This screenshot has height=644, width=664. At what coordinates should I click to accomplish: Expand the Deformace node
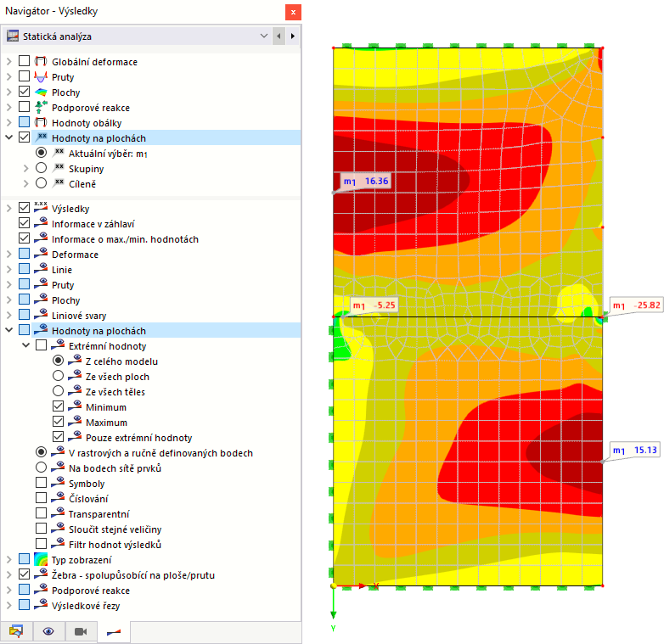pos(8,255)
